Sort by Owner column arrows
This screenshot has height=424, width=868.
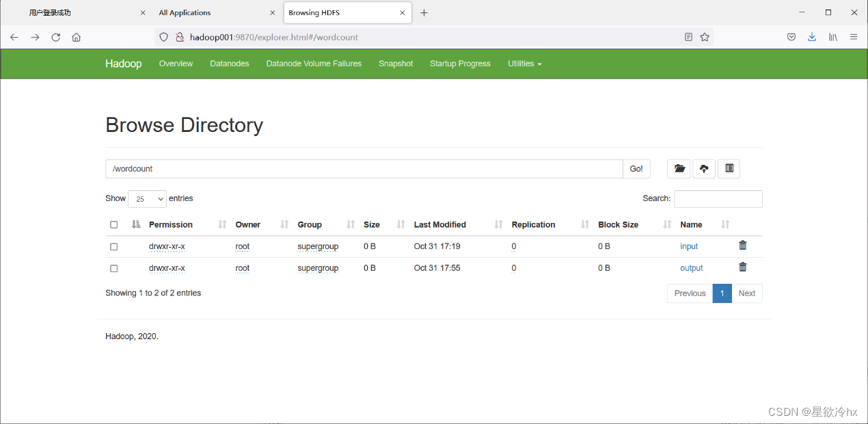pyautogui.click(x=284, y=224)
